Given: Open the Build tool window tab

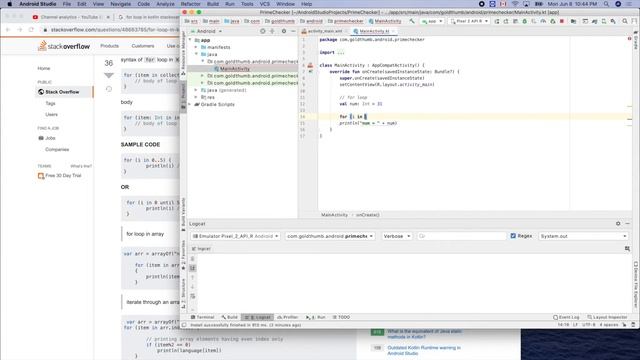Looking at the screenshot, I should tap(229, 317).
